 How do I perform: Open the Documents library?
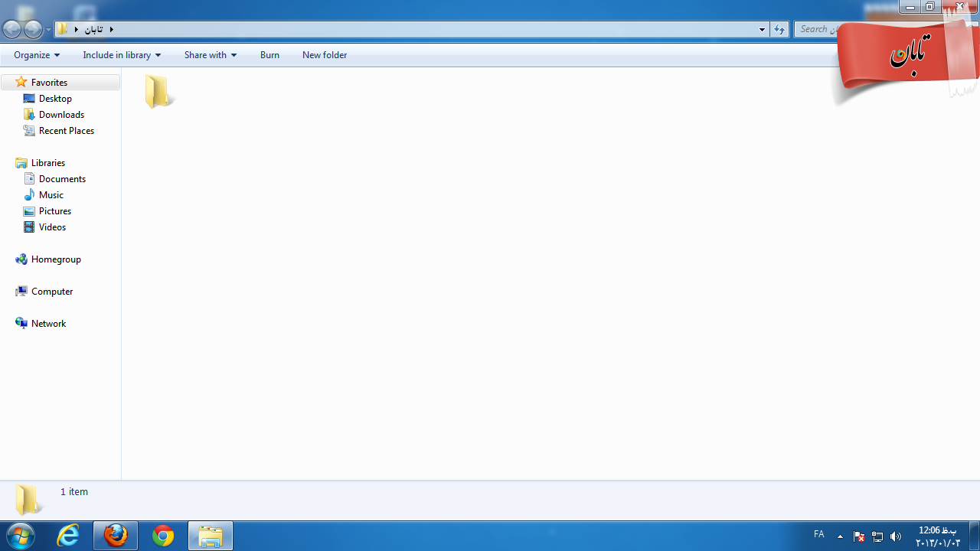coord(62,179)
